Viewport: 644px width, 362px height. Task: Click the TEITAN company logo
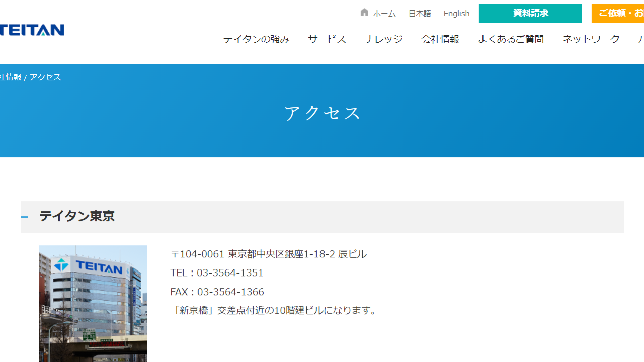[x=30, y=30]
